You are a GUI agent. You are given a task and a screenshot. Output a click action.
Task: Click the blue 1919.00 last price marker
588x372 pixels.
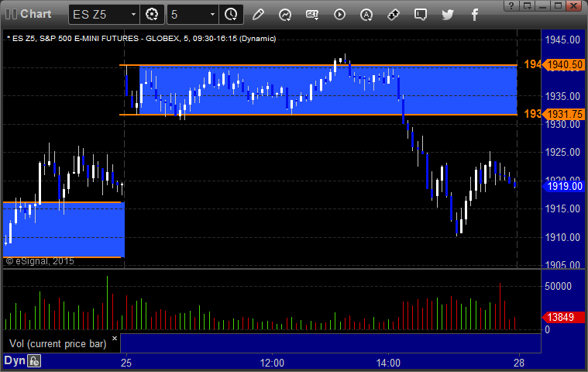coord(564,186)
